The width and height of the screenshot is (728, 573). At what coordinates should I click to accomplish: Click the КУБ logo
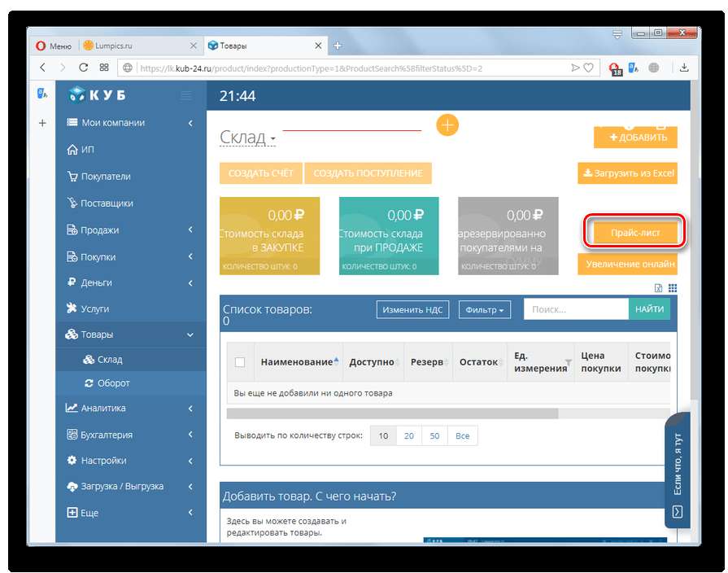pyautogui.click(x=97, y=94)
